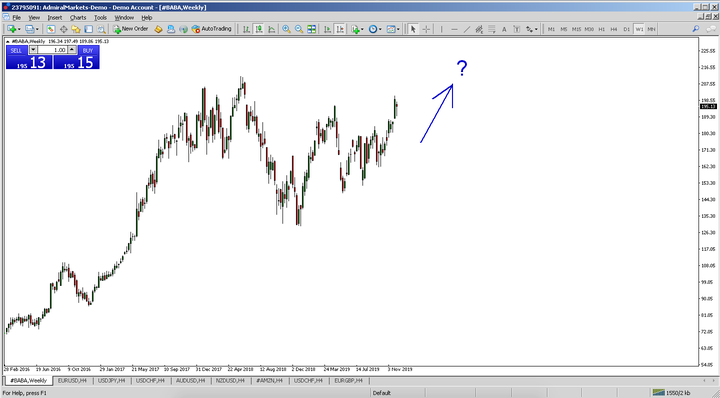
Task: Switch to the #AMZN,H4 chart tab
Action: 269,381
